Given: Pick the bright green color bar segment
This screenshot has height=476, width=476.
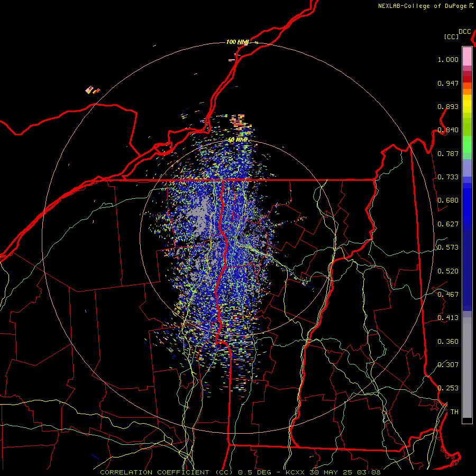Looking at the screenshot, I should [x=467, y=144].
